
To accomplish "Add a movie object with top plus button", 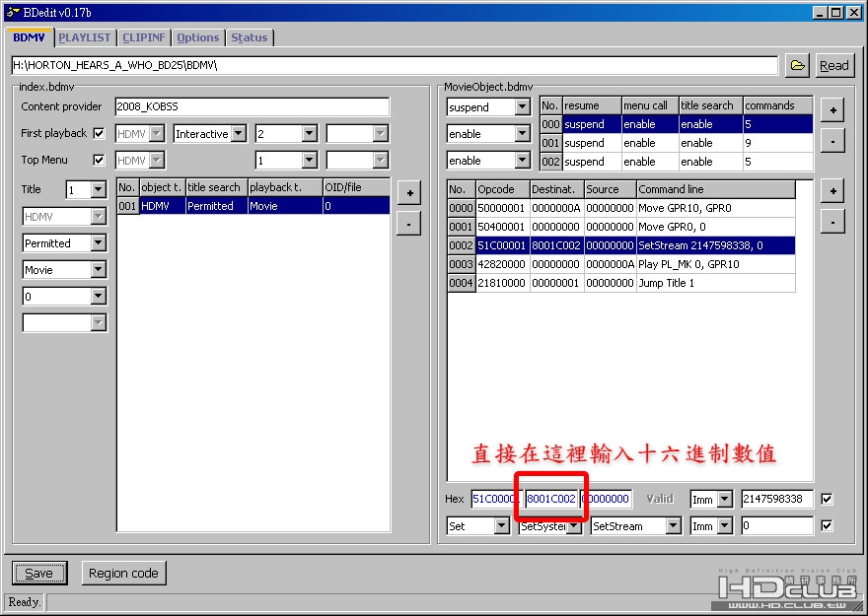I will tap(832, 110).
